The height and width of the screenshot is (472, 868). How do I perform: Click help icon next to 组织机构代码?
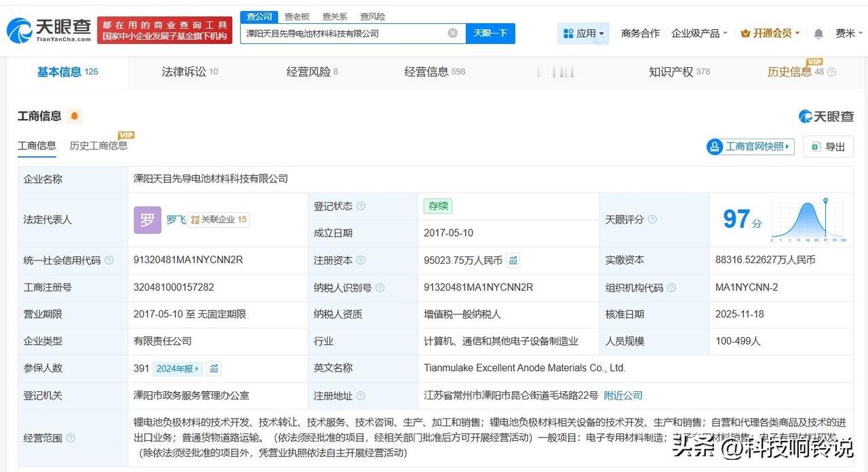tap(671, 288)
